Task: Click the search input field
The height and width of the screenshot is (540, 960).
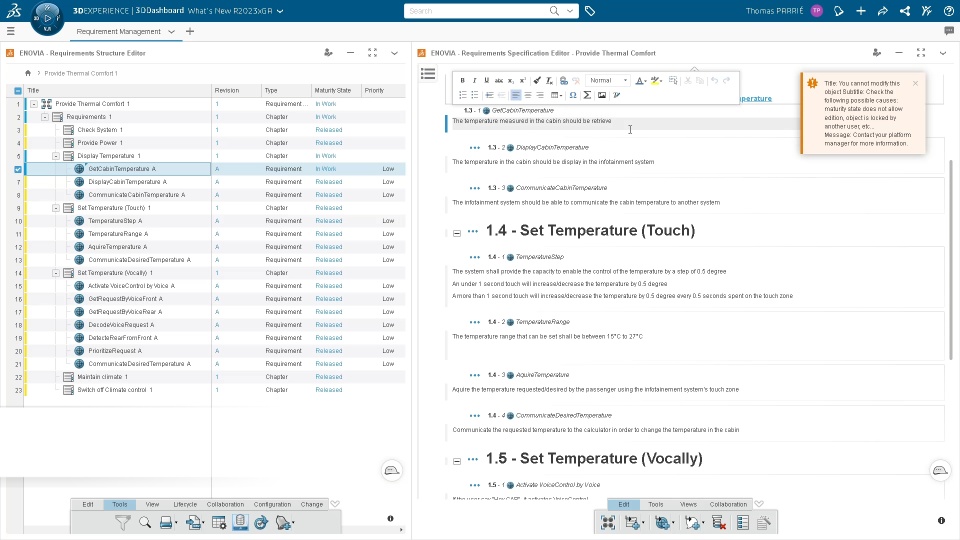Action: 478,11
